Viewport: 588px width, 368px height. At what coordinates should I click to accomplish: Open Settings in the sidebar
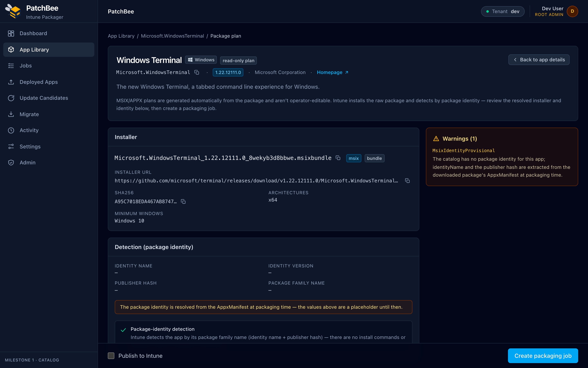pyautogui.click(x=49, y=147)
